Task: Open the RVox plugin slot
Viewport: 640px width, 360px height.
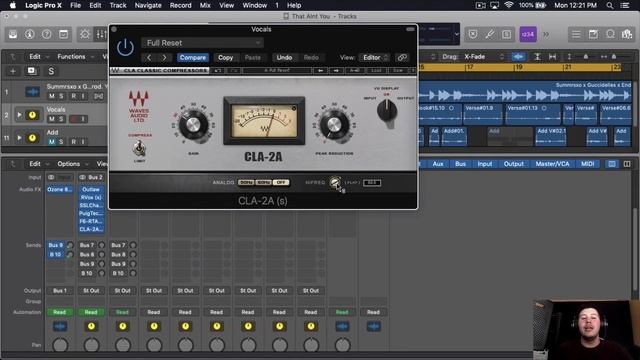Action: (x=91, y=198)
